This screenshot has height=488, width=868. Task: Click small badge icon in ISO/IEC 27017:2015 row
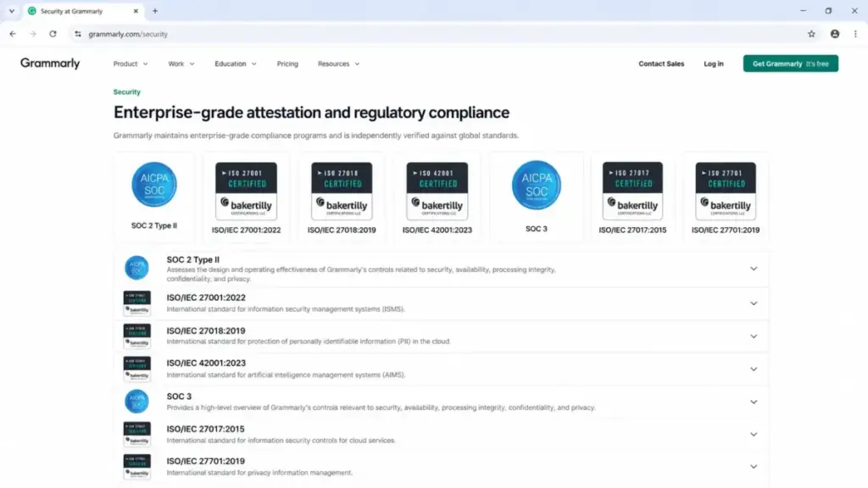click(x=136, y=435)
